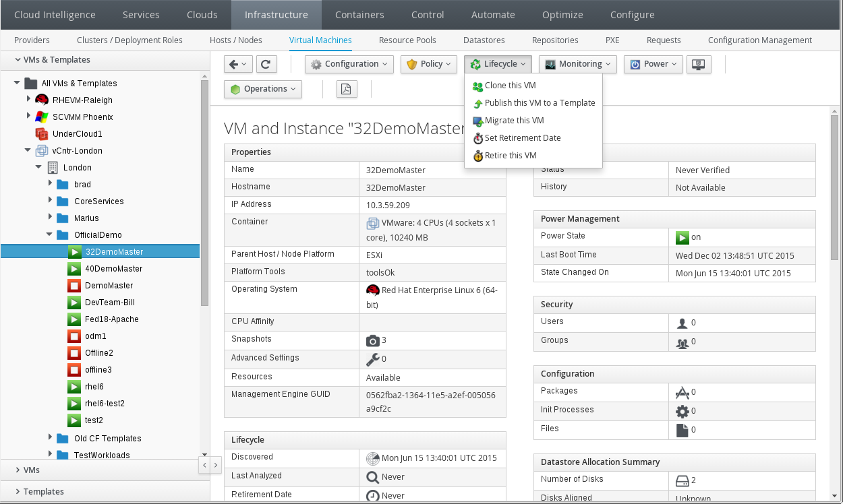Screen dimensions: 843x504
Task: Select the Fed18-Apache VM in tree
Action: pos(111,319)
